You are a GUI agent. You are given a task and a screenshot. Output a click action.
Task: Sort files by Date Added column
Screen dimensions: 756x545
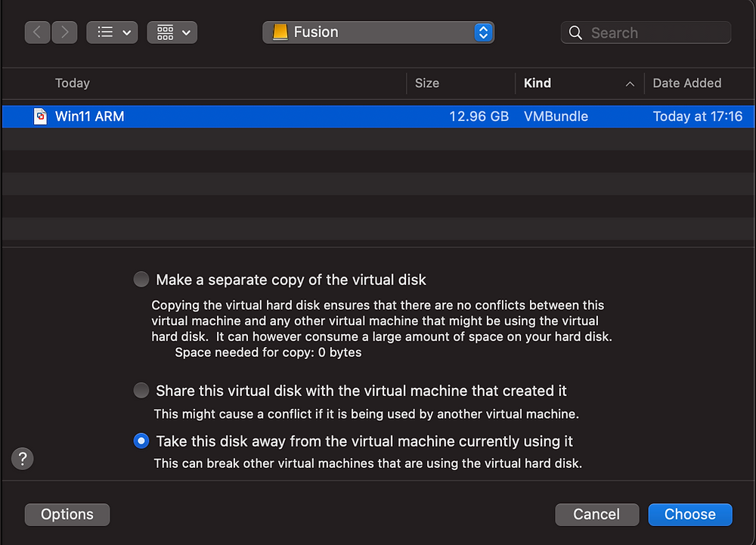pyautogui.click(x=686, y=83)
